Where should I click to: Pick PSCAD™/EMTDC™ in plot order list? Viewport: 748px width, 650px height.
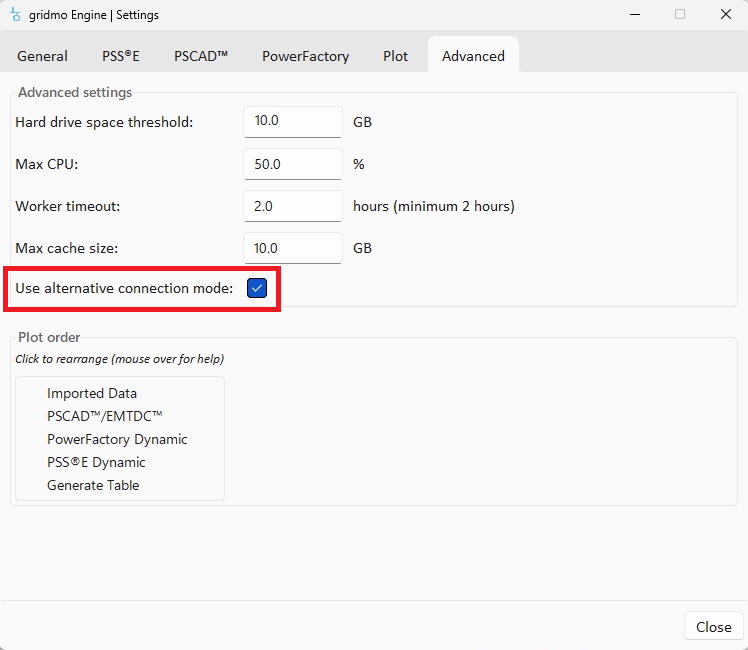(x=105, y=416)
